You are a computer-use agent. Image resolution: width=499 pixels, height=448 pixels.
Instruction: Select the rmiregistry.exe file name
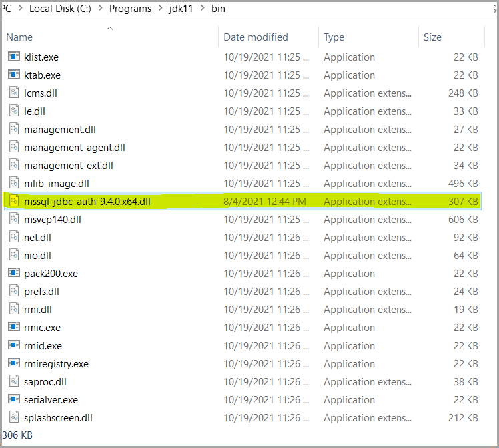click(x=56, y=364)
